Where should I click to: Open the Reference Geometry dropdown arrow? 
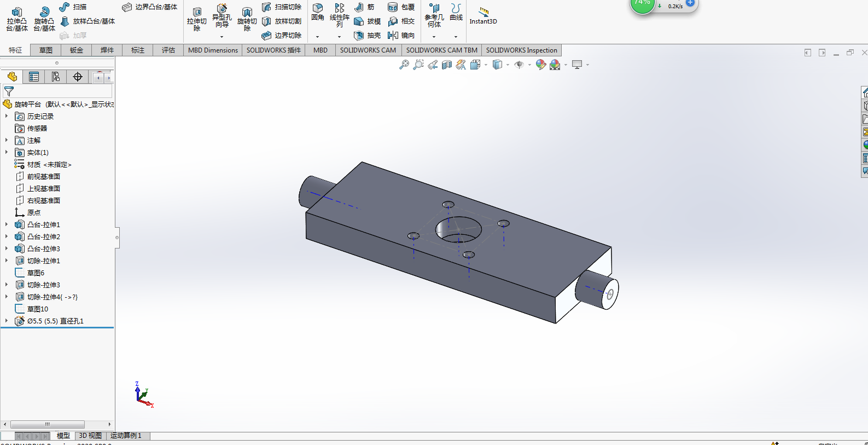coord(434,37)
